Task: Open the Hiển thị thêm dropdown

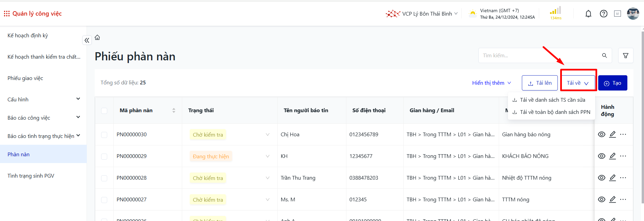Action: click(x=491, y=83)
